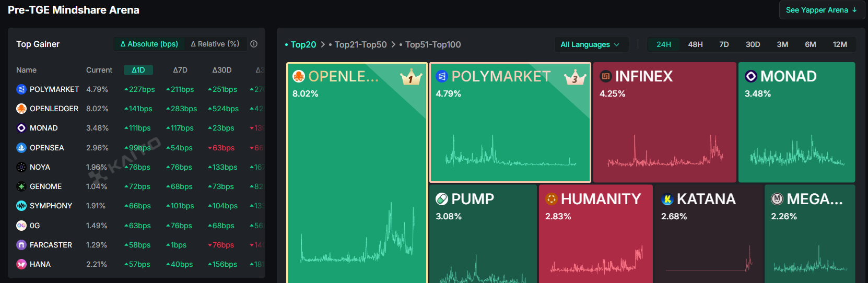Switch to Absolute (bps) mode

(149, 44)
